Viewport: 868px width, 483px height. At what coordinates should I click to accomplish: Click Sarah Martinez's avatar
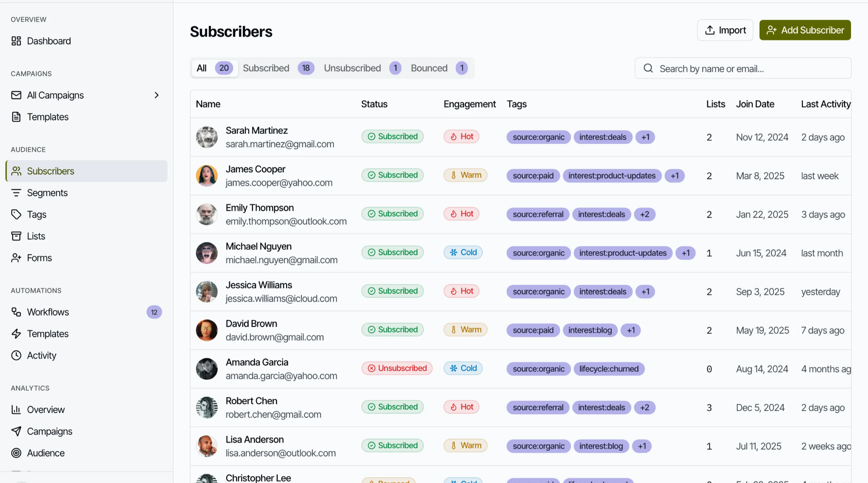pyautogui.click(x=207, y=137)
